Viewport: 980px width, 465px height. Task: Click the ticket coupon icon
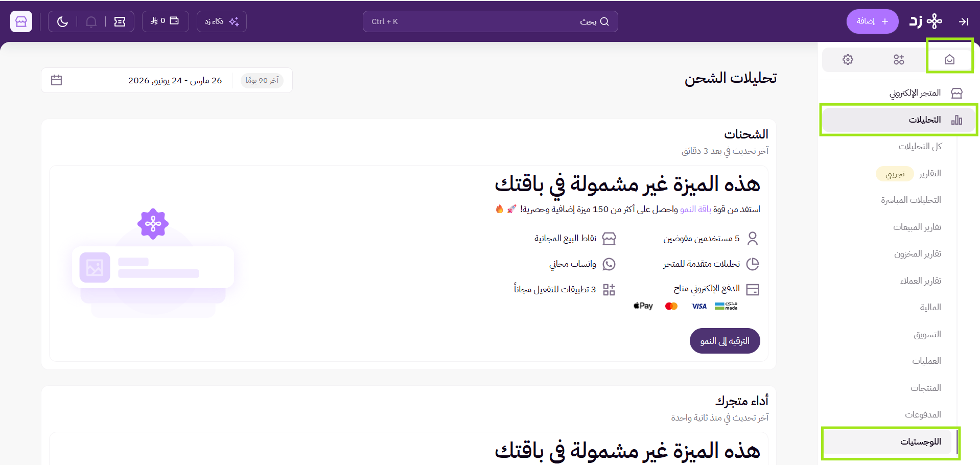(120, 21)
